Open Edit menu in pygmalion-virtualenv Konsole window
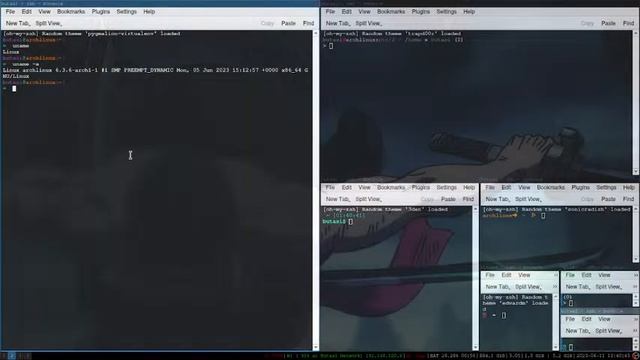640x360 pixels. (27, 12)
